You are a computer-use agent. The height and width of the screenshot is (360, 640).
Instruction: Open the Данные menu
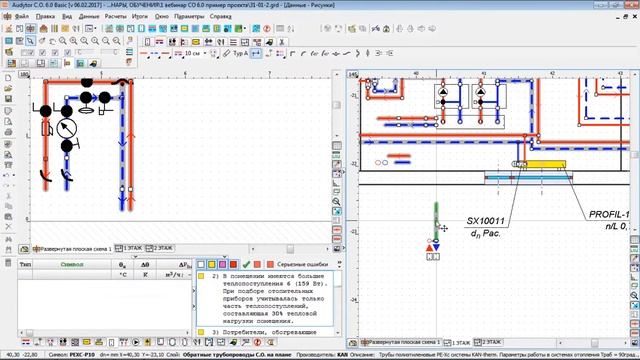89,16
